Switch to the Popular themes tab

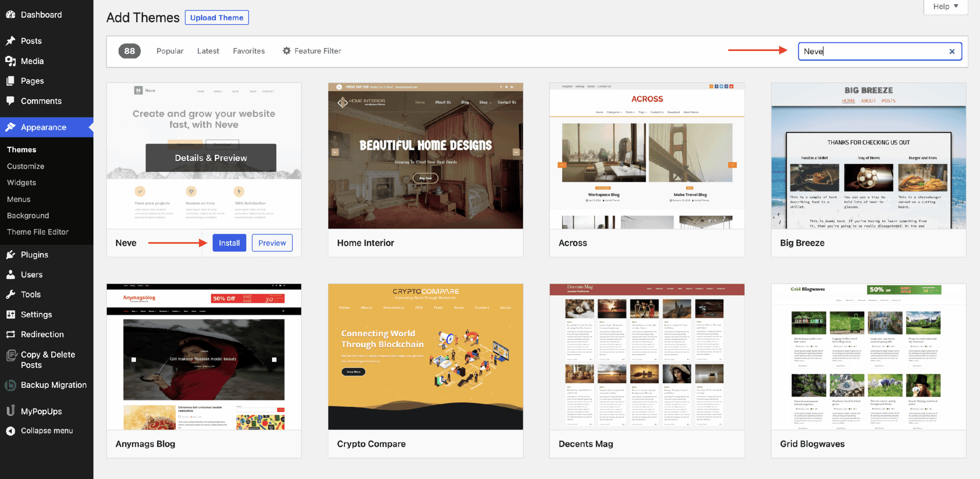click(x=170, y=51)
